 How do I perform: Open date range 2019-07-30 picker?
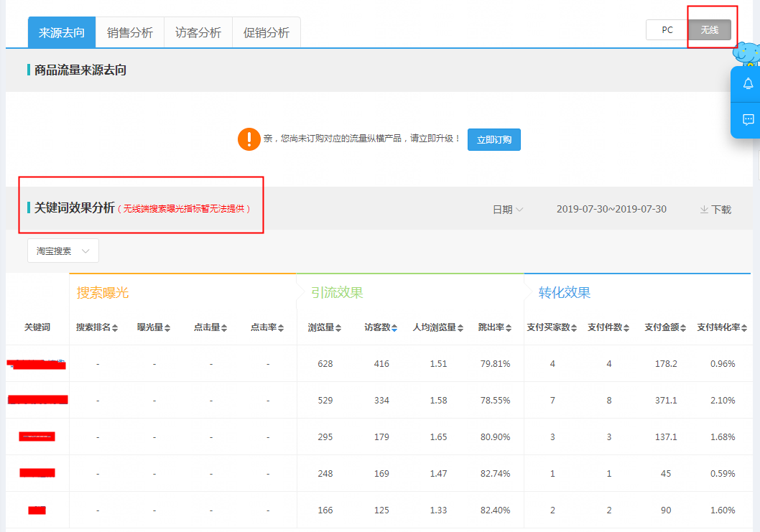[x=611, y=210]
